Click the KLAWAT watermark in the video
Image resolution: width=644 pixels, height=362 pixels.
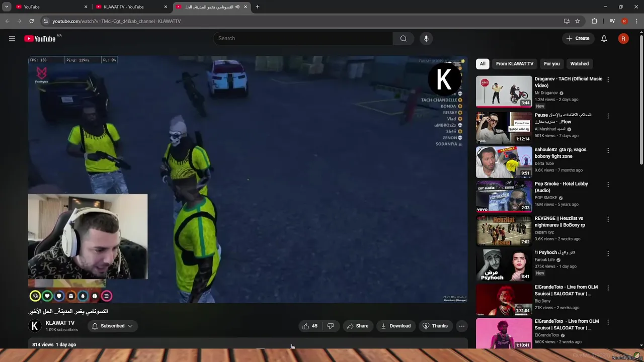pos(444,79)
